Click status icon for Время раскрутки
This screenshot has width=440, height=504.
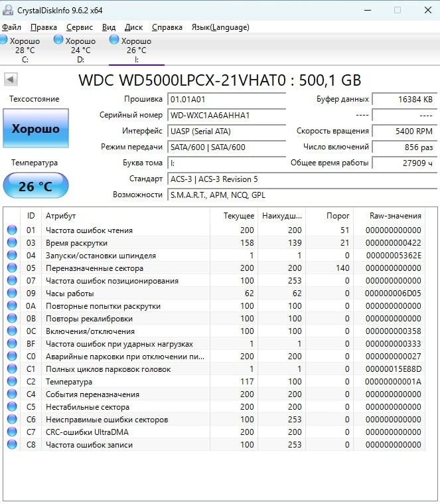click(12, 242)
